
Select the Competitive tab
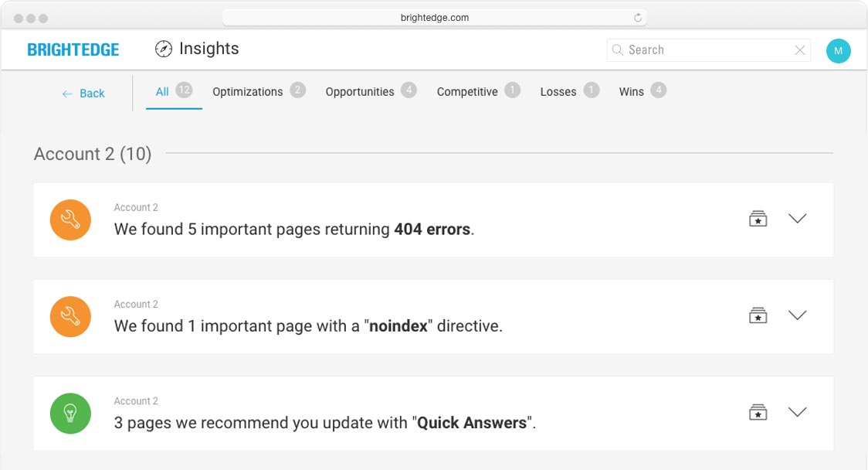467,92
